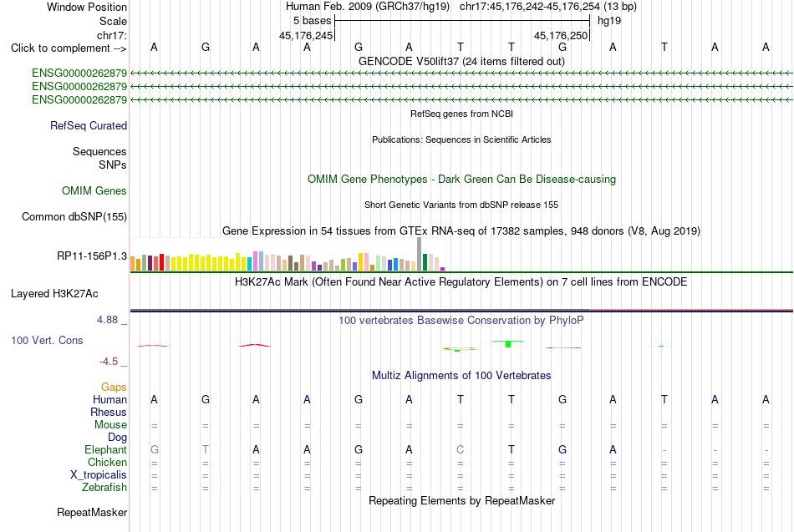
Task: Select the Scale track label
Action: pyautogui.click(x=113, y=21)
